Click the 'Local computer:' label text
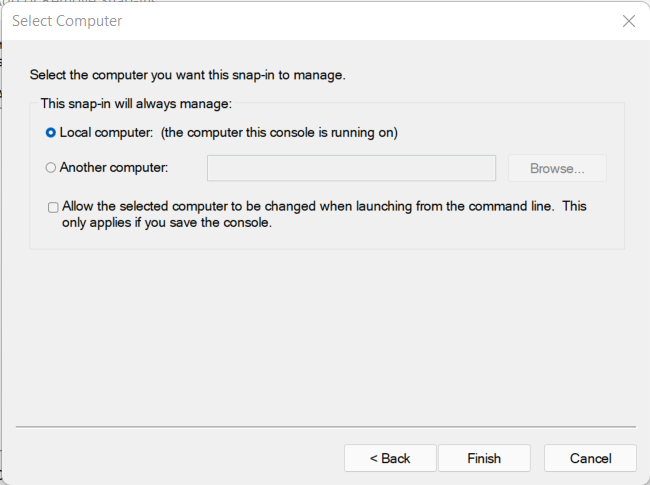 pos(106,132)
